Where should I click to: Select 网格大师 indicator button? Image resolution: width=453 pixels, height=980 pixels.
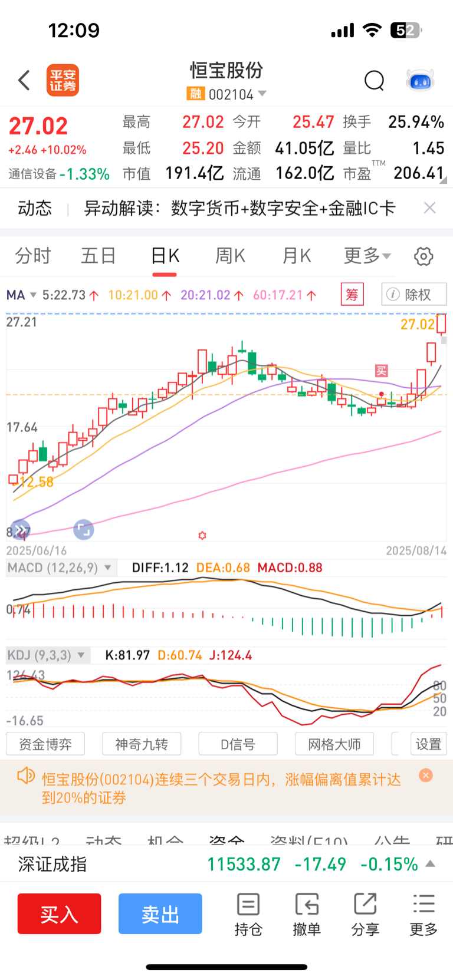[334, 744]
